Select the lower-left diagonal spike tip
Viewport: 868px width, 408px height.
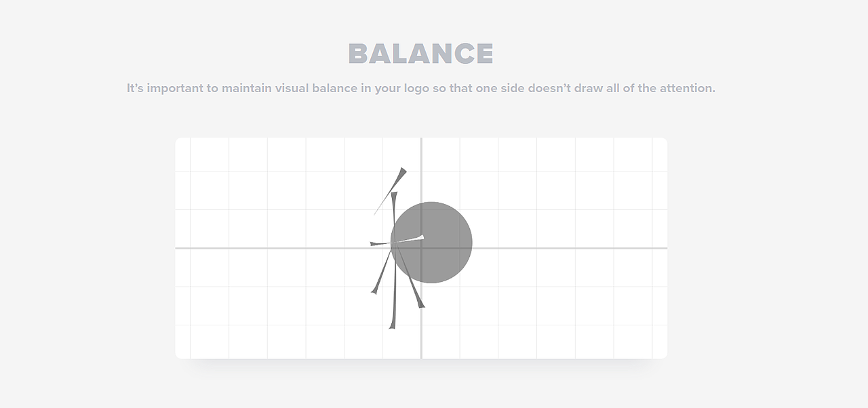(x=374, y=291)
